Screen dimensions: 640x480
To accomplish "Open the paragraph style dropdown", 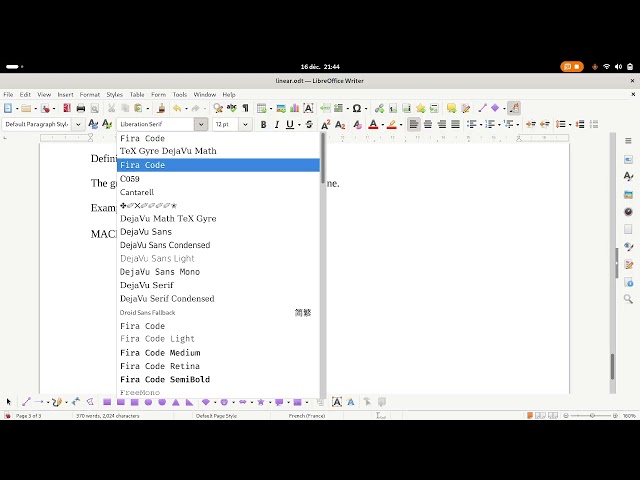I will [78, 124].
